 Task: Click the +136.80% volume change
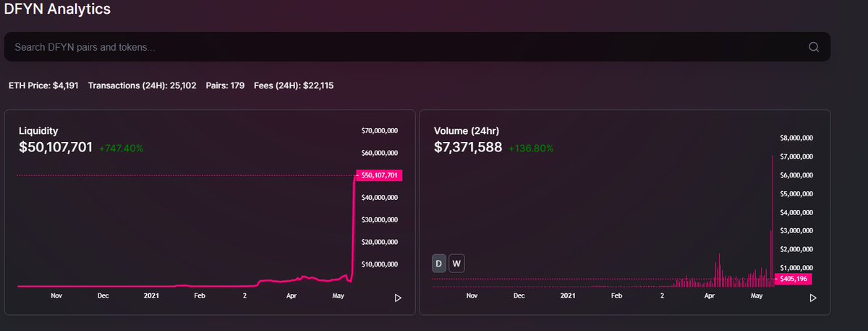[x=531, y=148]
